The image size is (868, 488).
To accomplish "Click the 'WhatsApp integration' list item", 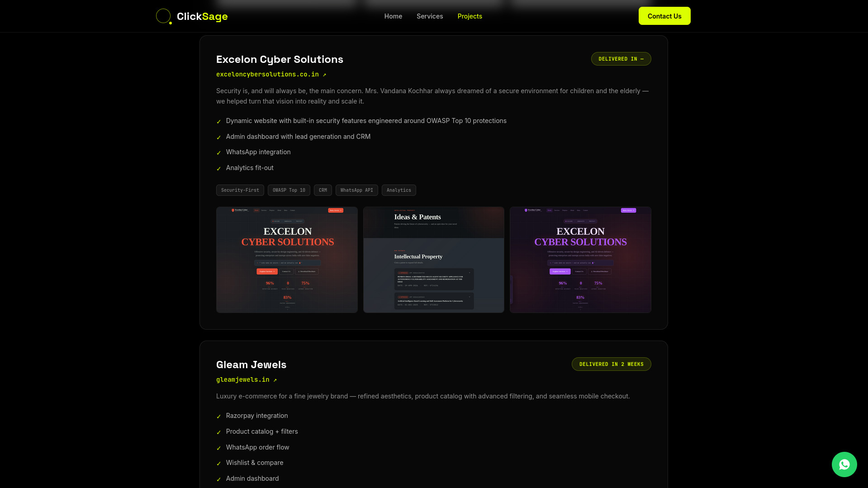I will pos(258,152).
